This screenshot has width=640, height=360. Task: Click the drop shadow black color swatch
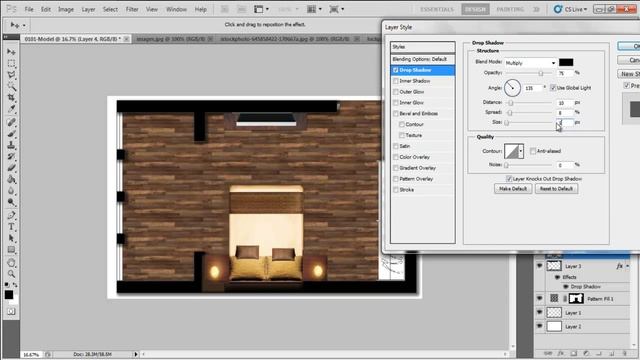[x=566, y=62]
